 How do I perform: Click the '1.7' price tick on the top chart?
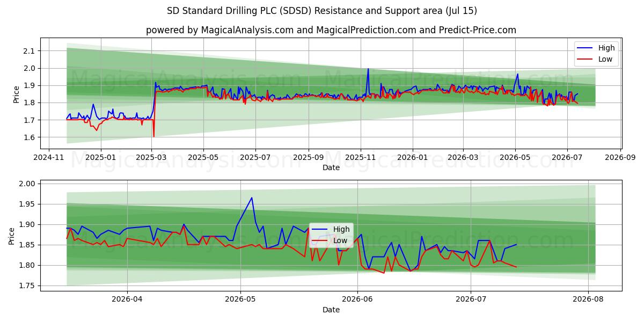click(30, 120)
